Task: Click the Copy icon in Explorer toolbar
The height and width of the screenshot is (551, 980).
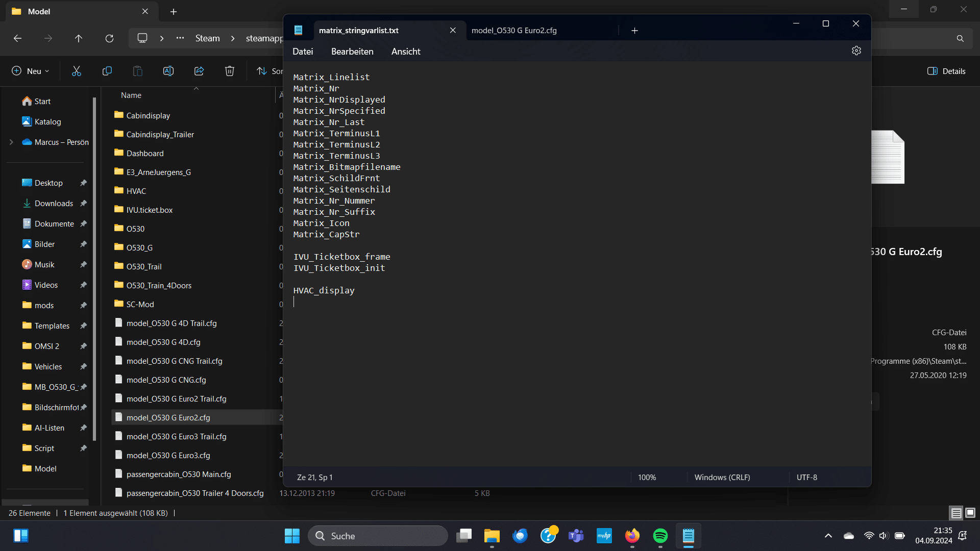Action: pyautogui.click(x=107, y=71)
